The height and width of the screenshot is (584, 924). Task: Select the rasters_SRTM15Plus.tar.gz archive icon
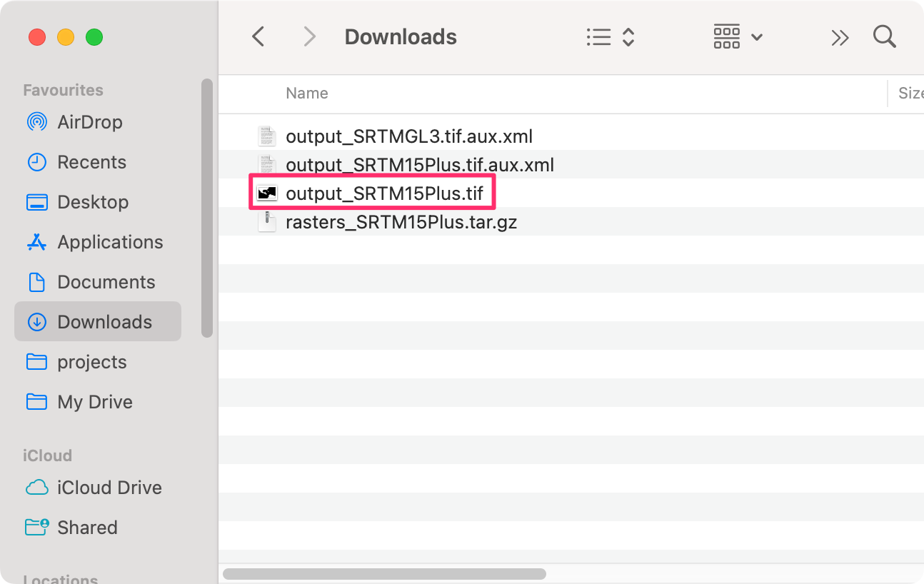(x=267, y=222)
